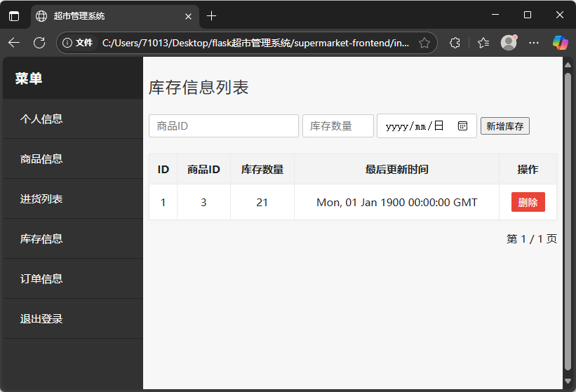This screenshot has height=392, width=576.
Task: Open 库存信息 in the sidebar menu
Action: click(73, 239)
